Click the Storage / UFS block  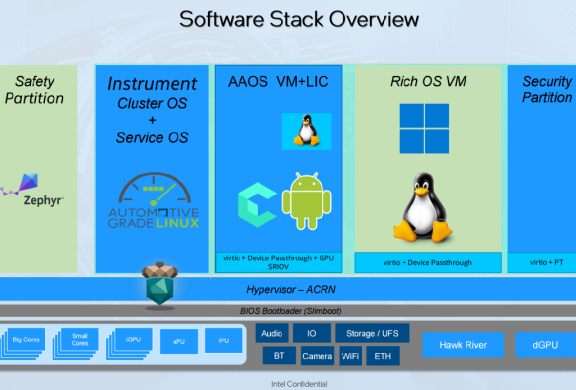click(372, 333)
